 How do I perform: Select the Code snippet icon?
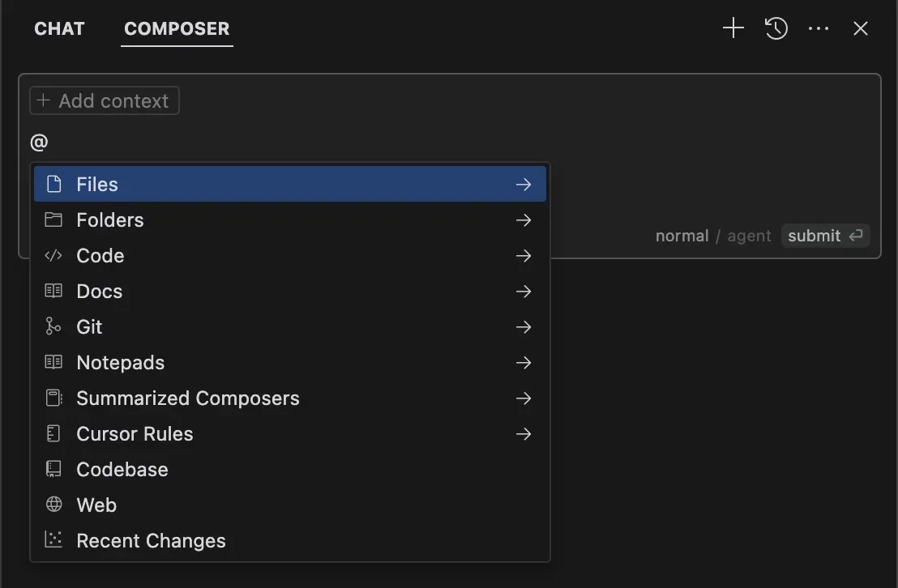coord(53,255)
